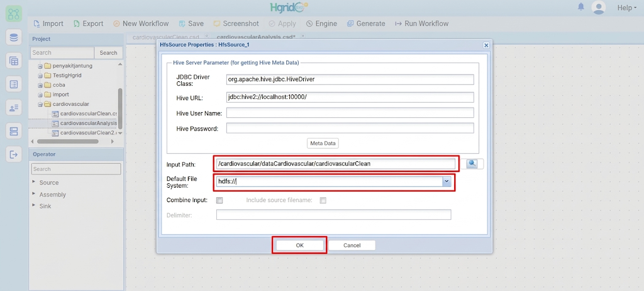Enable the Combine Input checkbox
This screenshot has height=291, width=644.
pos(219,200)
